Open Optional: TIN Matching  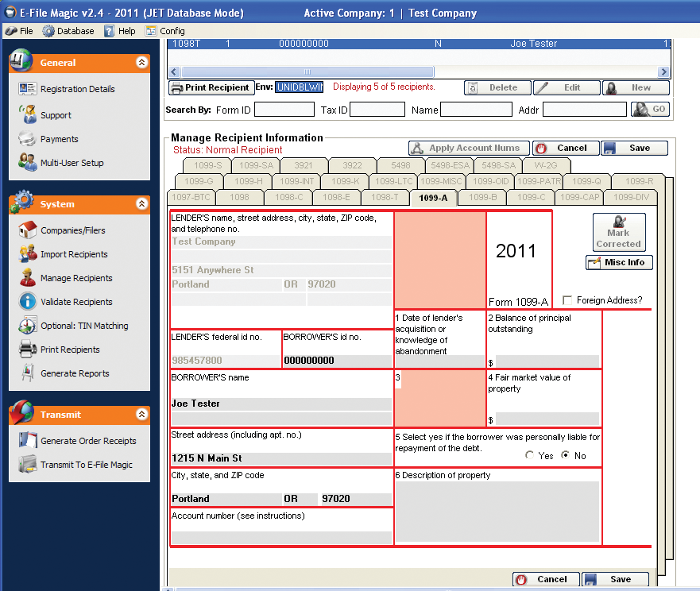click(x=83, y=326)
